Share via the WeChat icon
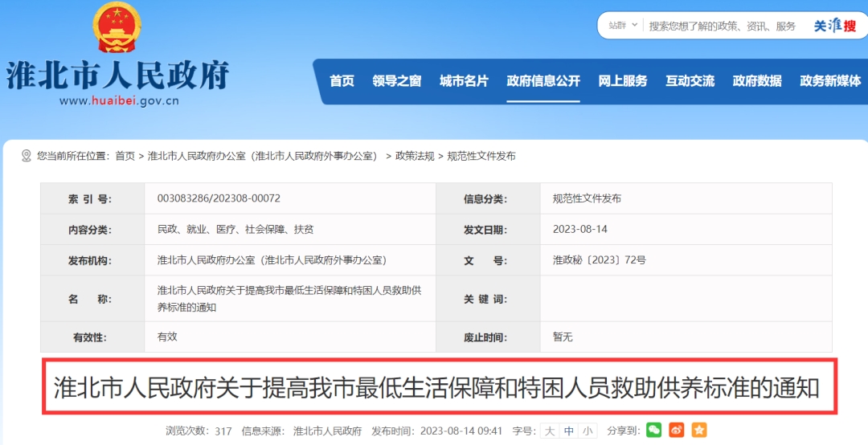 [653, 430]
